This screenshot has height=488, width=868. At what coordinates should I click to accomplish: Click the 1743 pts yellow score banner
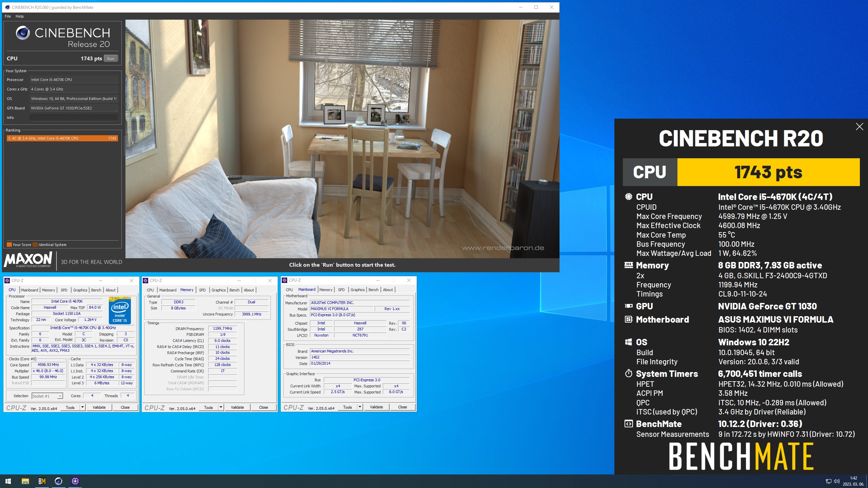[x=768, y=172]
